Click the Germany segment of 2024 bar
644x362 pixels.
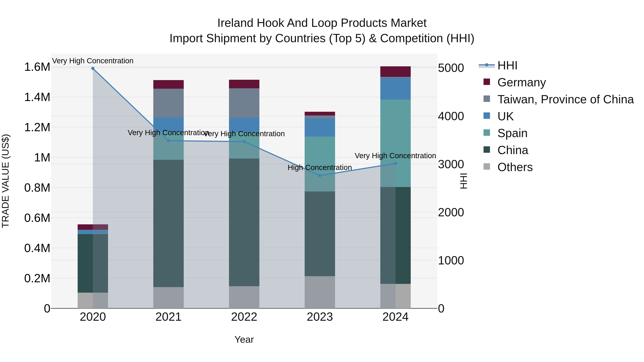click(x=396, y=72)
